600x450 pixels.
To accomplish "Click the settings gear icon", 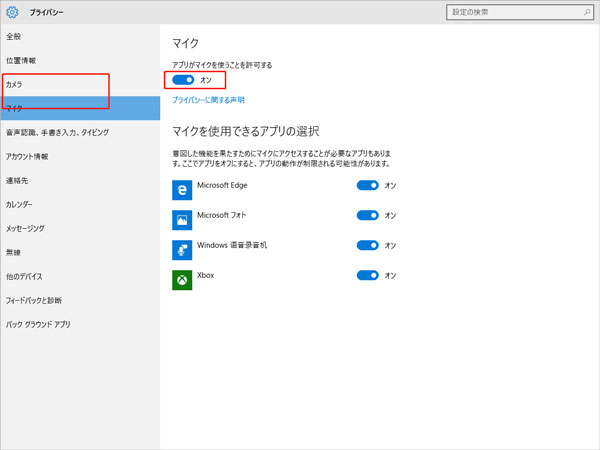I will (x=14, y=13).
